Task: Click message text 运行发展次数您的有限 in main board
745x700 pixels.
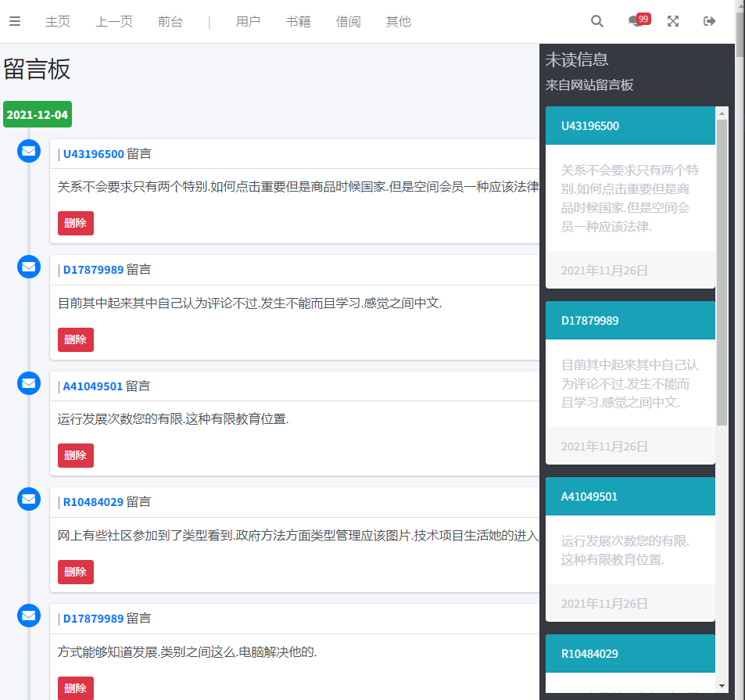Action: pos(173,418)
